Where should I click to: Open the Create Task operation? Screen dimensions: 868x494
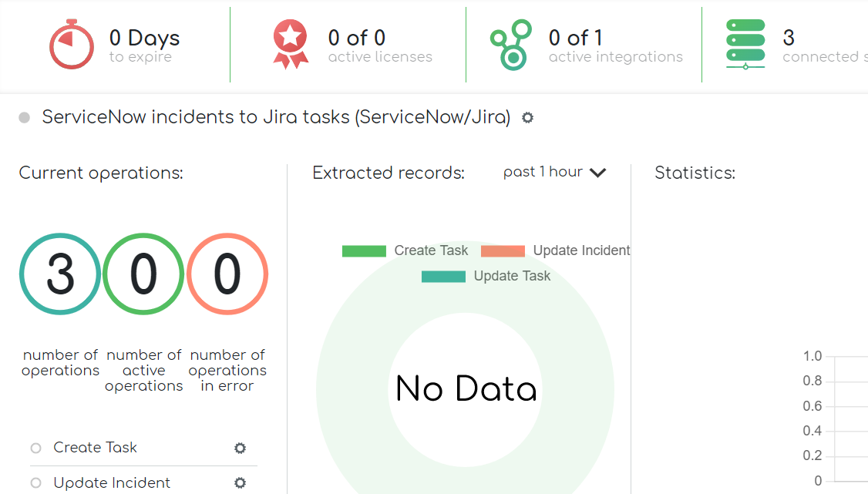94,447
